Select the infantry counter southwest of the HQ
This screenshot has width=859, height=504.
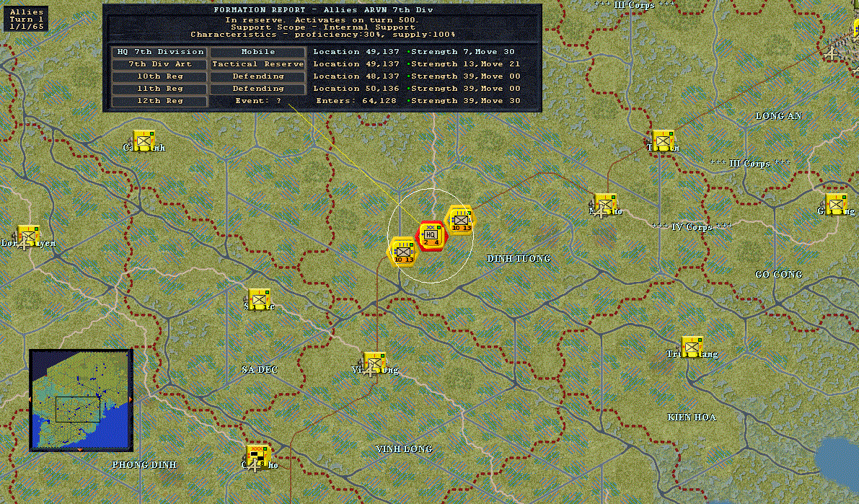point(403,252)
